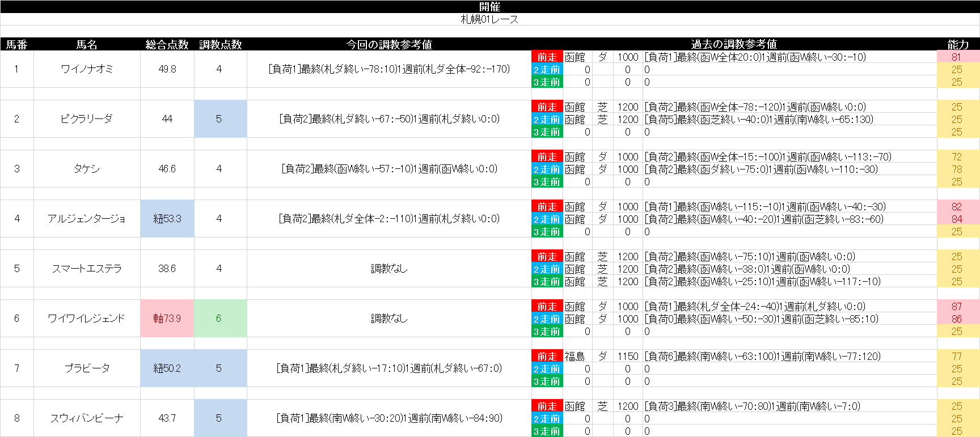
Task: Select horse name ワイノナオミ
Action: 87,69
